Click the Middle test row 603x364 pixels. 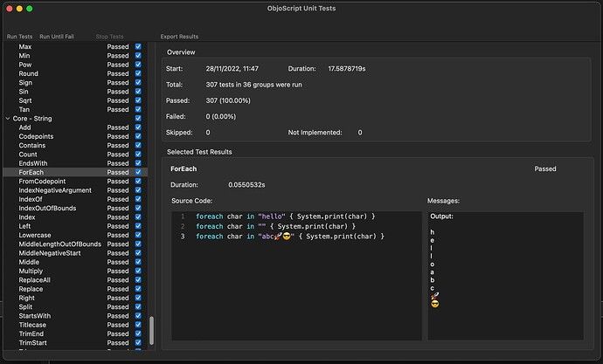click(75, 262)
